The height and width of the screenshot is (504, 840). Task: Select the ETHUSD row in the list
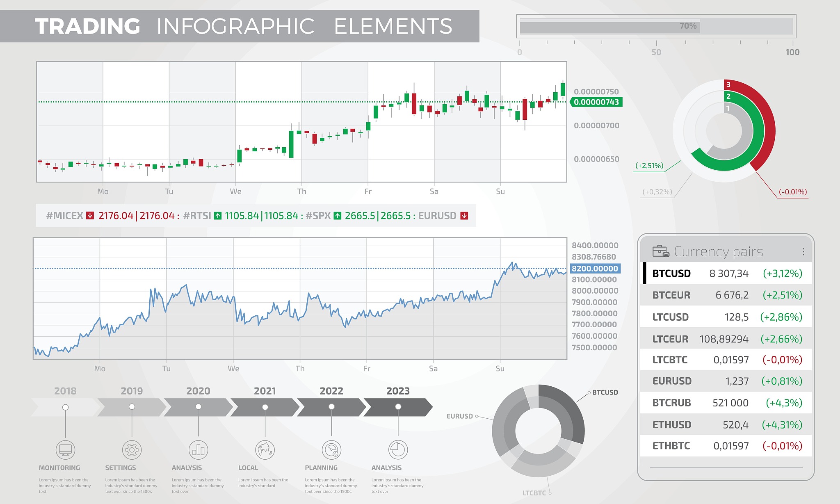[726, 425]
